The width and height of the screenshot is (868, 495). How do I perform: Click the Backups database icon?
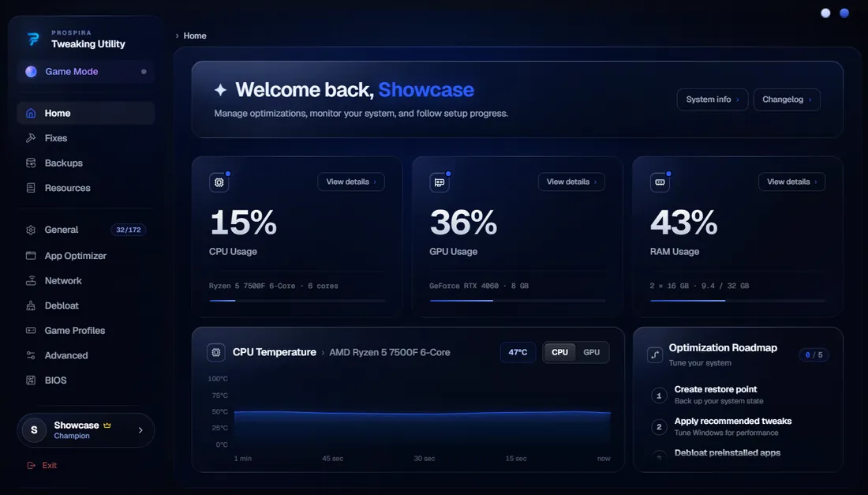31,163
